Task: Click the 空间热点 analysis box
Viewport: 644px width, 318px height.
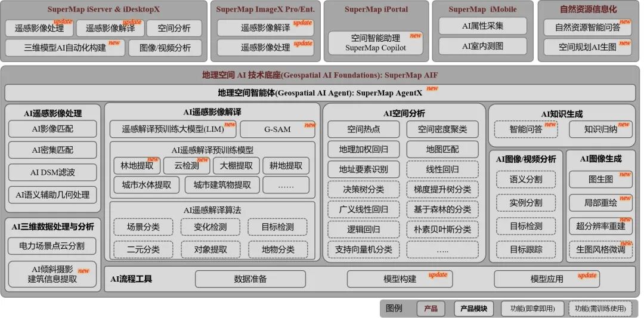Action: pos(363,129)
